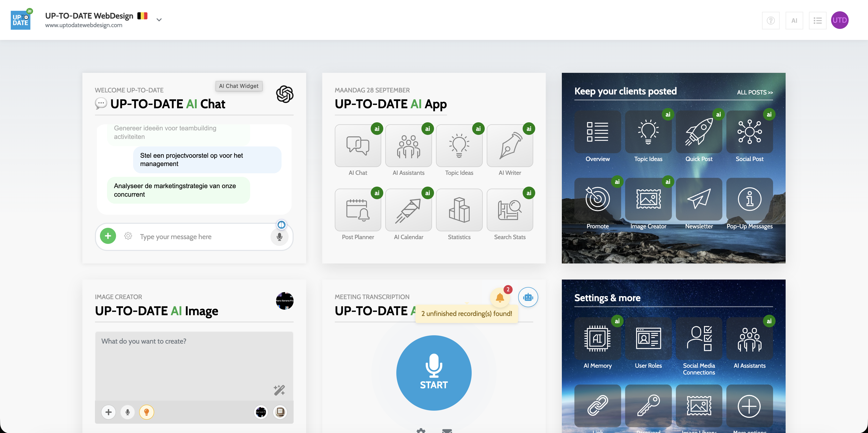The image size is (868, 433).
Task: Open the list menu icon in header
Action: (x=818, y=21)
